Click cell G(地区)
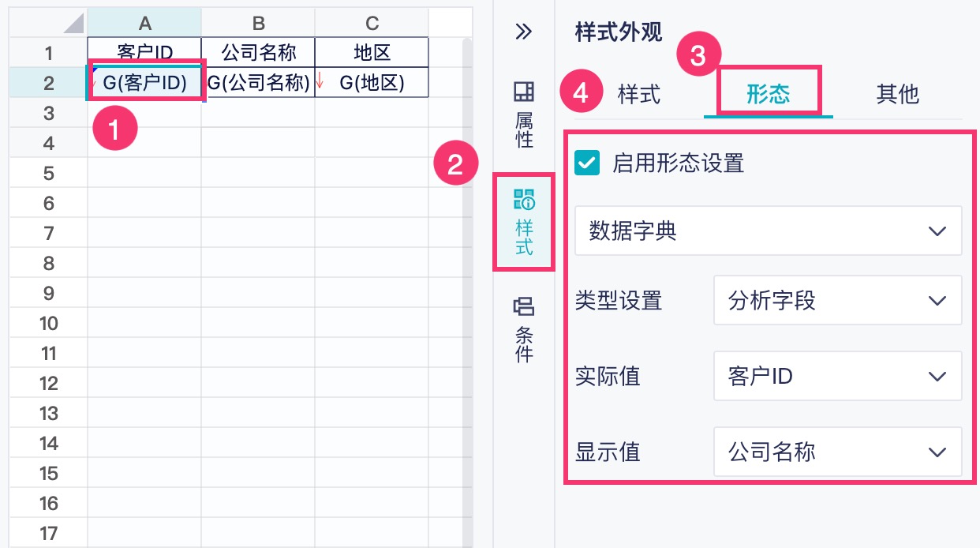980x548 pixels. tap(372, 83)
